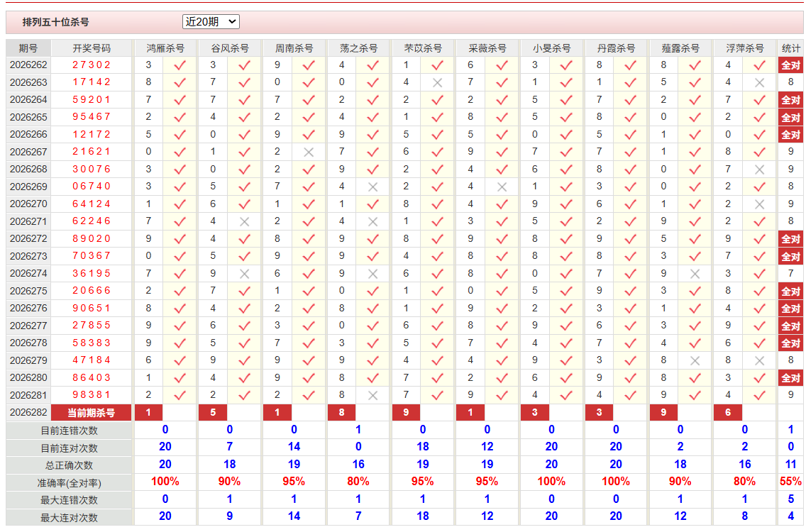Click the check mark for 周南杀号 in row 2026275
This screenshot has width=806, height=532.
[x=309, y=291]
